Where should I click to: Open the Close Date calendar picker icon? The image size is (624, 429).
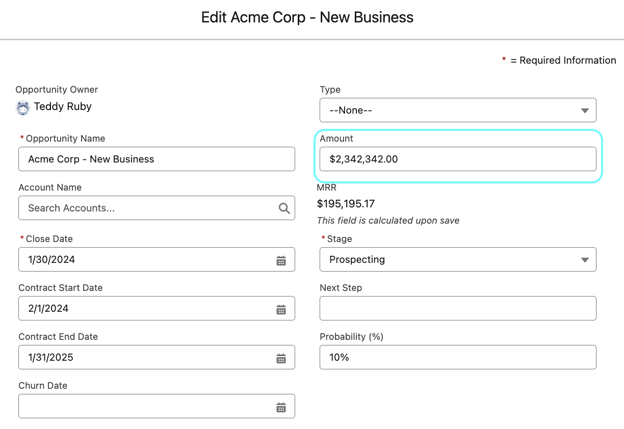(281, 261)
